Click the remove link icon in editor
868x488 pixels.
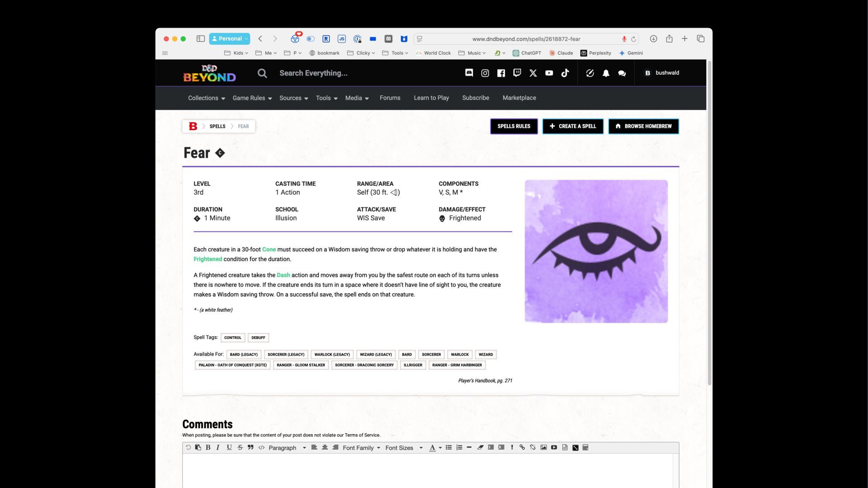tap(533, 447)
